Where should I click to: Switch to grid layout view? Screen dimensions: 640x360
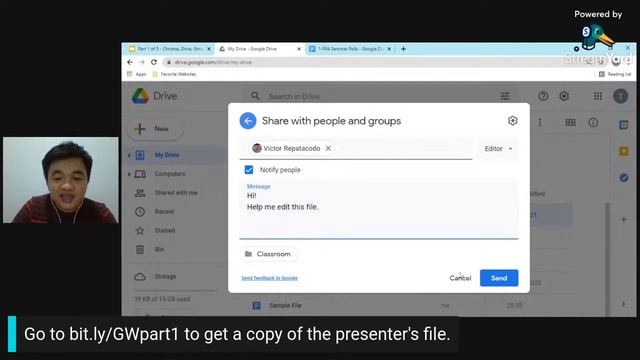pos(571,122)
